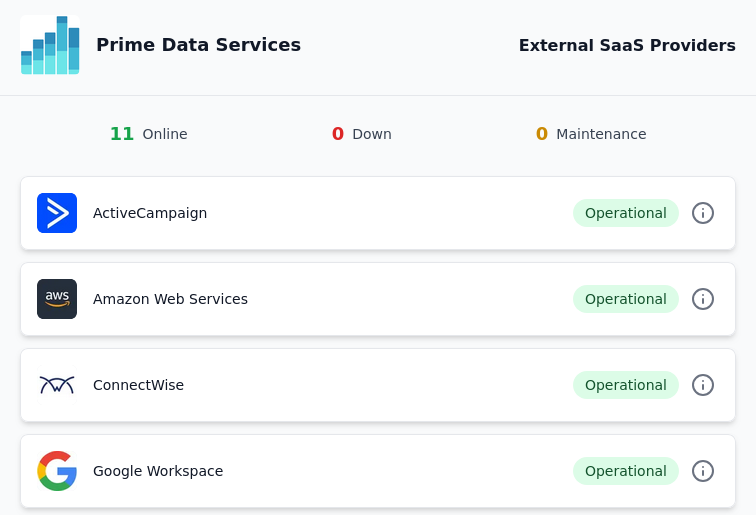
Task: Open the ConnectWise info icon
Action: click(702, 385)
